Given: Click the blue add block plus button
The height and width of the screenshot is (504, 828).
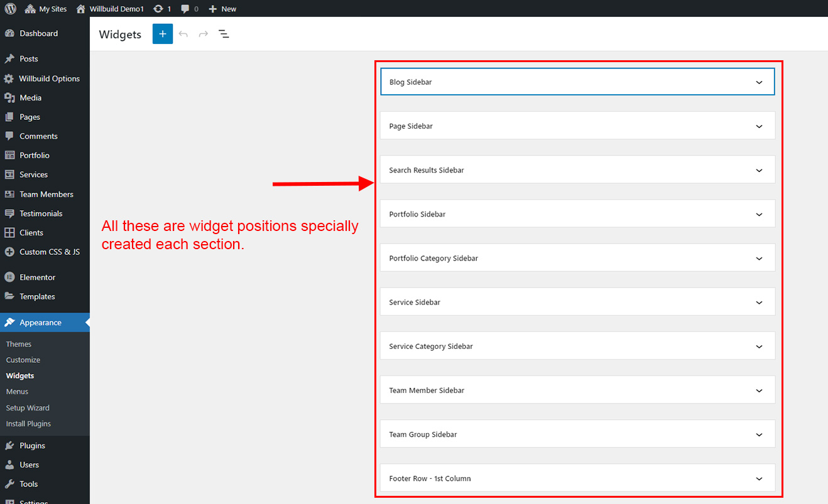Looking at the screenshot, I should [162, 34].
